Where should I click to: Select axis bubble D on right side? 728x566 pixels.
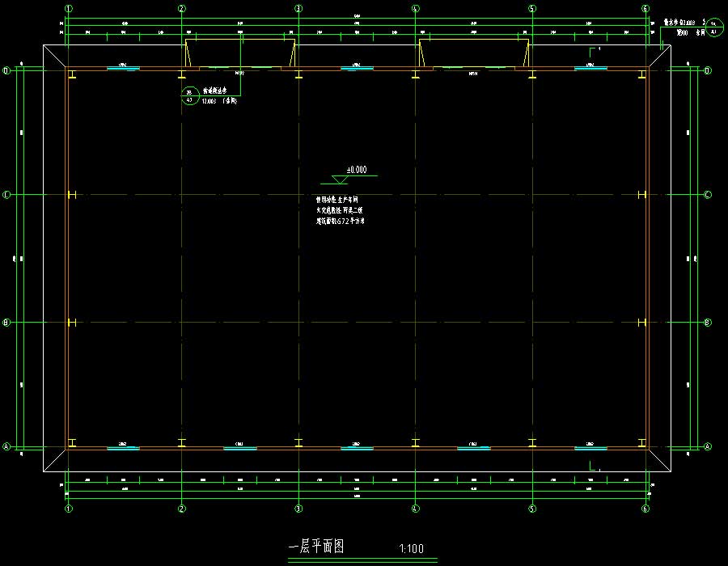click(707, 71)
